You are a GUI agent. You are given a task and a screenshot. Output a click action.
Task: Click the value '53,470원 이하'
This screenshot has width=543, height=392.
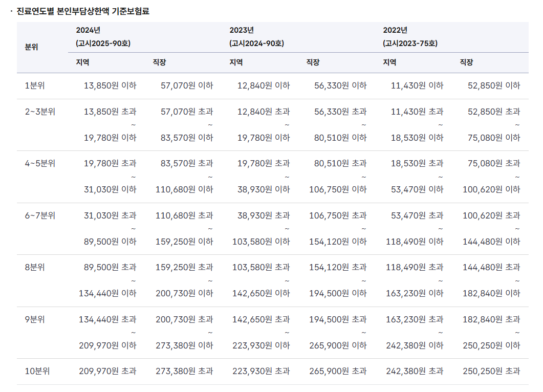click(x=417, y=189)
